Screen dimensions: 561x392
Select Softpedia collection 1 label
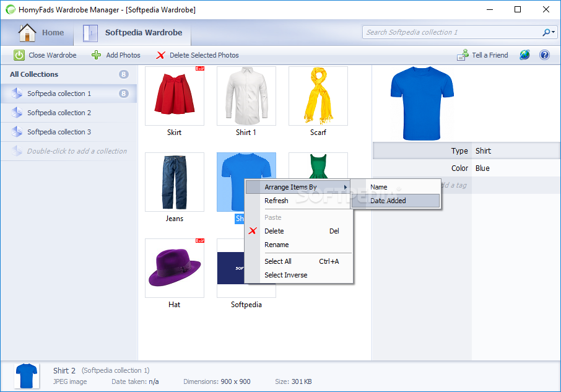click(59, 94)
